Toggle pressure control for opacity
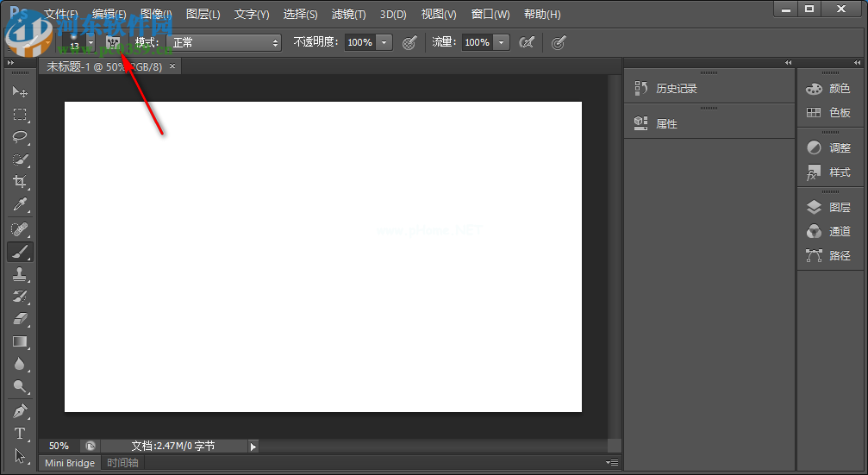This screenshot has width=868, height=475. (409, 42)
